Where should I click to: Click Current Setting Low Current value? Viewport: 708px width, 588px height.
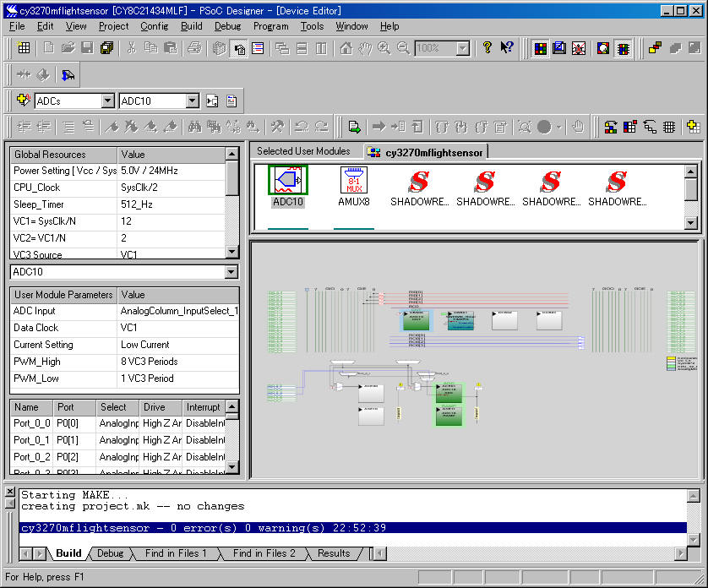click(178, 345)
